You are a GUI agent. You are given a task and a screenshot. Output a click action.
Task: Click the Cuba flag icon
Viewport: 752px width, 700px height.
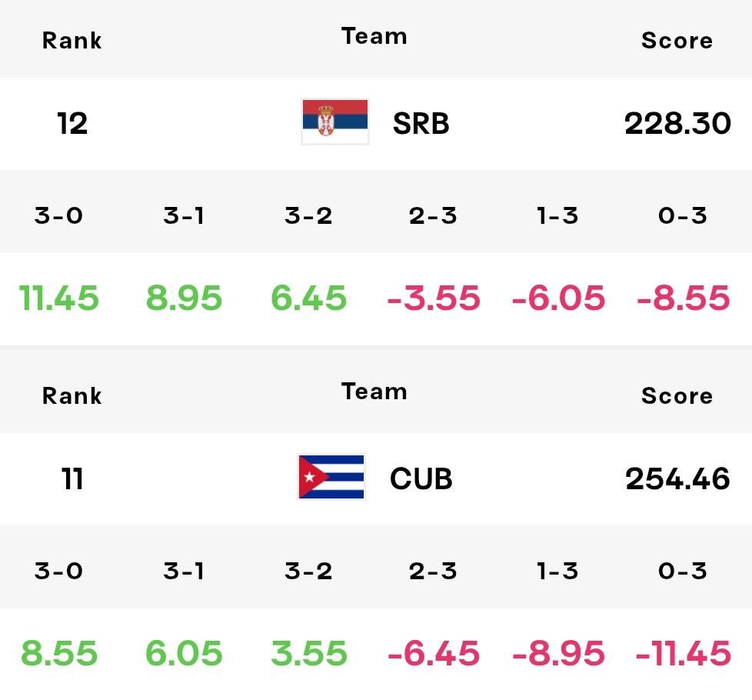tap(331, 477)
